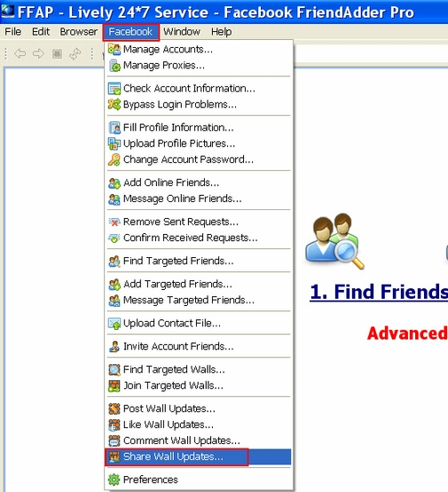Click the Remove Sent Requests icon
This screenshot has width=448, height=492.
[114, 222]
